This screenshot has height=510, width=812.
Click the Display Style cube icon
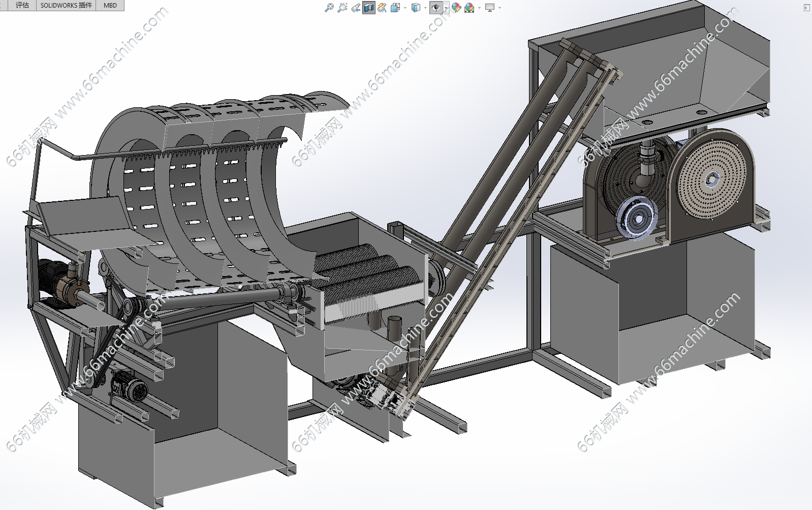click(416, 8)
